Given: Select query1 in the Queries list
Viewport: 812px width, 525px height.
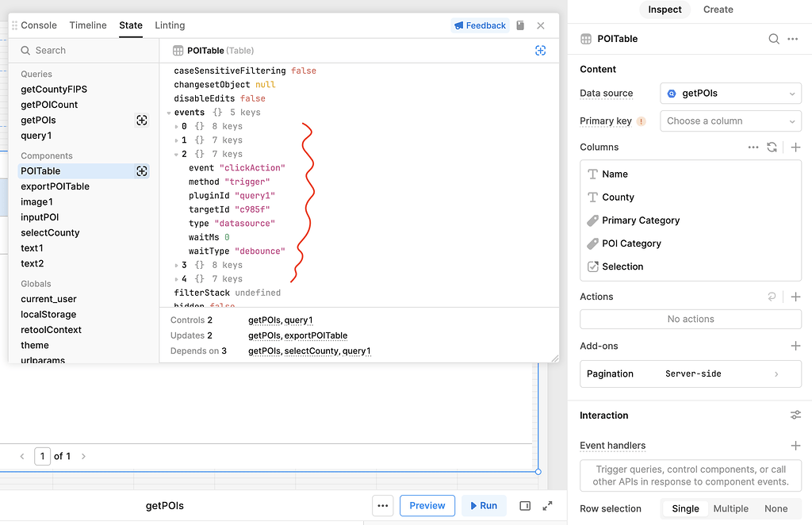Looking at the screenshot, I should [36, 136].
